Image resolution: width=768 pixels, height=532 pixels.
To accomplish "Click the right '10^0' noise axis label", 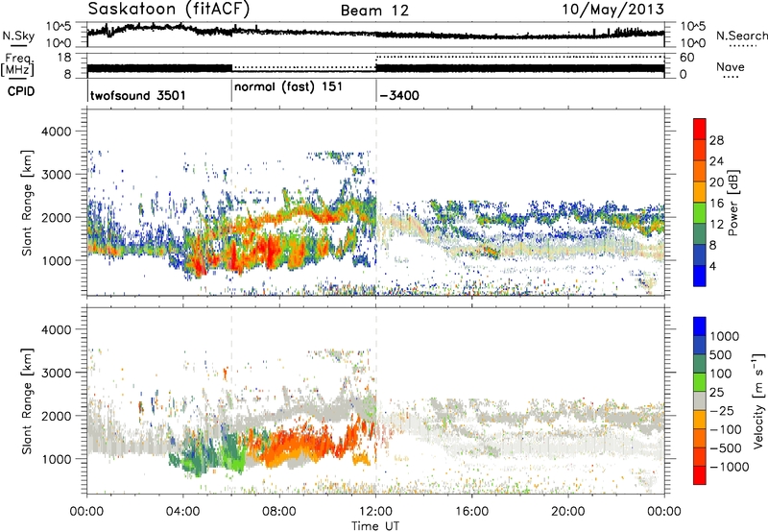I will (x=692, y=43).
